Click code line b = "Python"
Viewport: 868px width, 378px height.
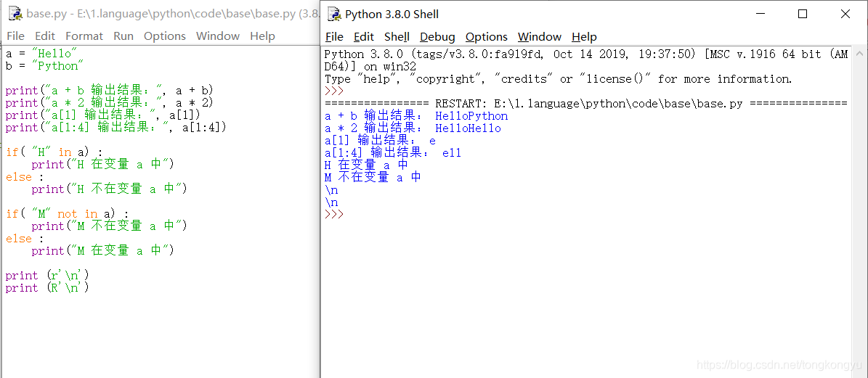pyautogui.click(x=44, y=66)
